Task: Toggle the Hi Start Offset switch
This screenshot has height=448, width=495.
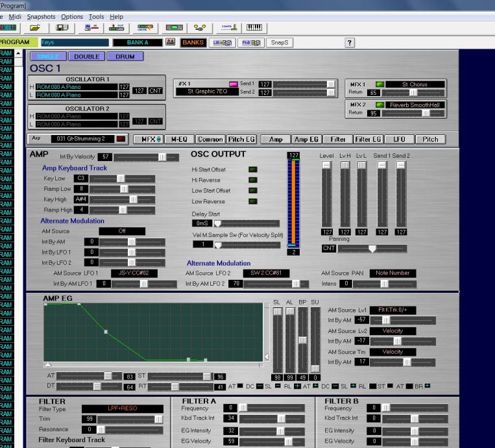Action: (252, 169)
